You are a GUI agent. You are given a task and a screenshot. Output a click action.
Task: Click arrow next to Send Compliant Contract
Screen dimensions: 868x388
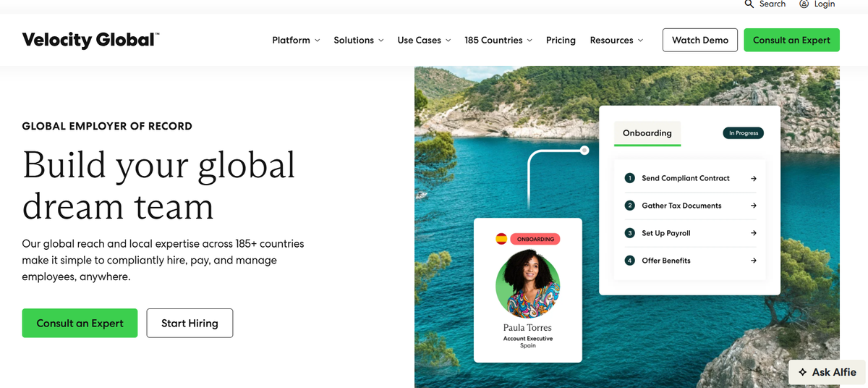pos(753,178)
